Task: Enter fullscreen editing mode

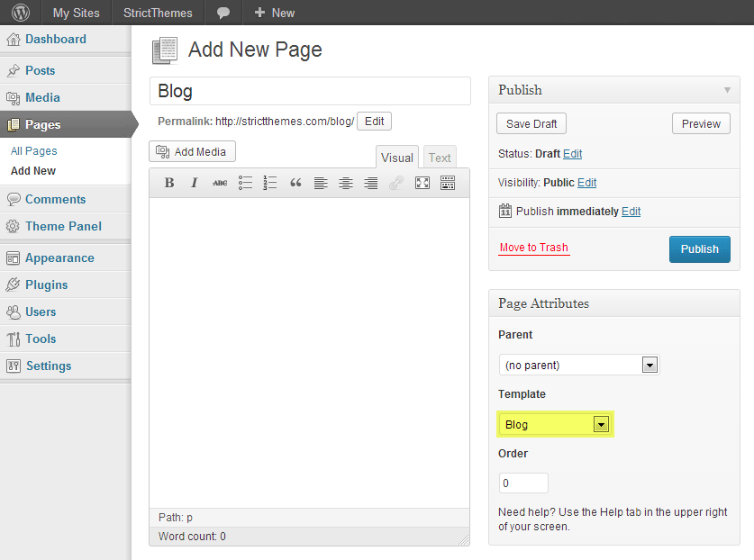Action: pos(422,183)
